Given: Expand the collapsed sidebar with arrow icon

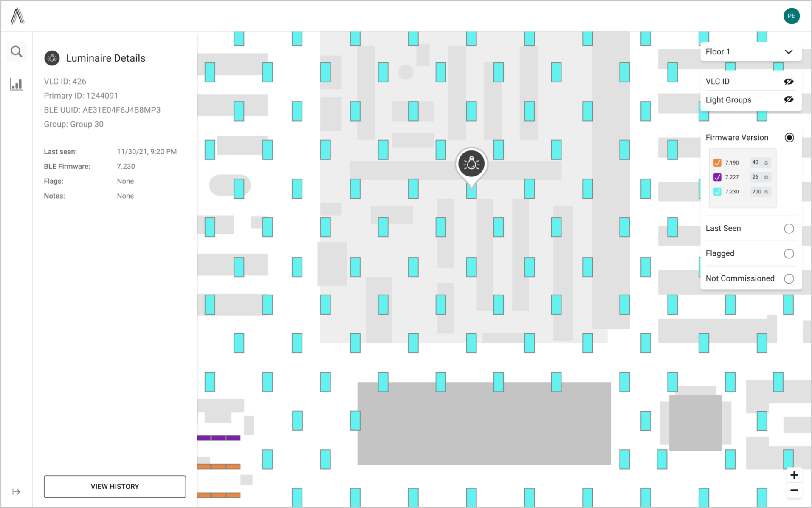Looking at the screenshot, I should (x=16, y=492).
